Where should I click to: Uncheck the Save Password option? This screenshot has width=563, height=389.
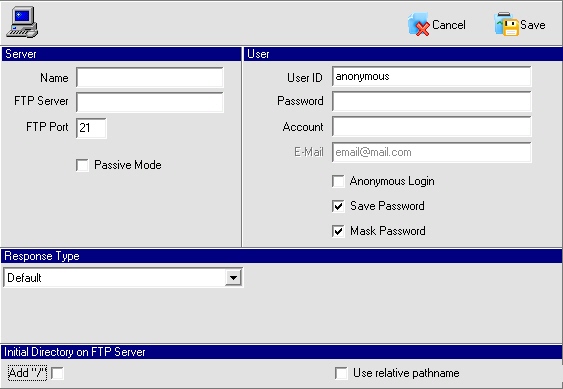point(338,206)
